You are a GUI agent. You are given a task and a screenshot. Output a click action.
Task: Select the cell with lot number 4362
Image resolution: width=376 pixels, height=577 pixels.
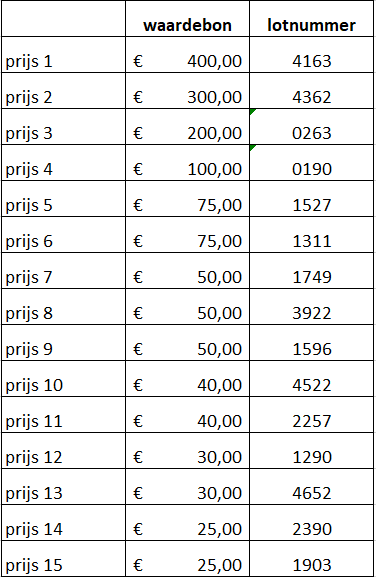pyautogui.click(x=311, y=91)
